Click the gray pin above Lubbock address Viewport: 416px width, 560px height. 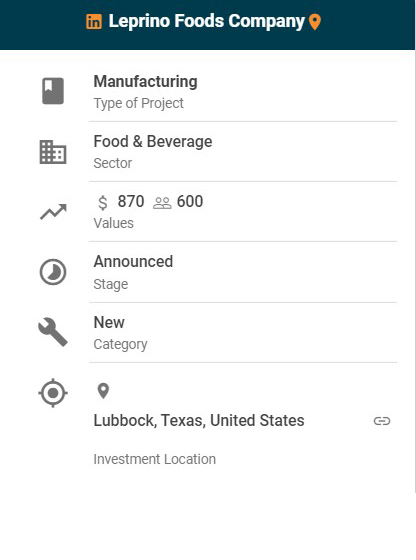coord(103,391)
